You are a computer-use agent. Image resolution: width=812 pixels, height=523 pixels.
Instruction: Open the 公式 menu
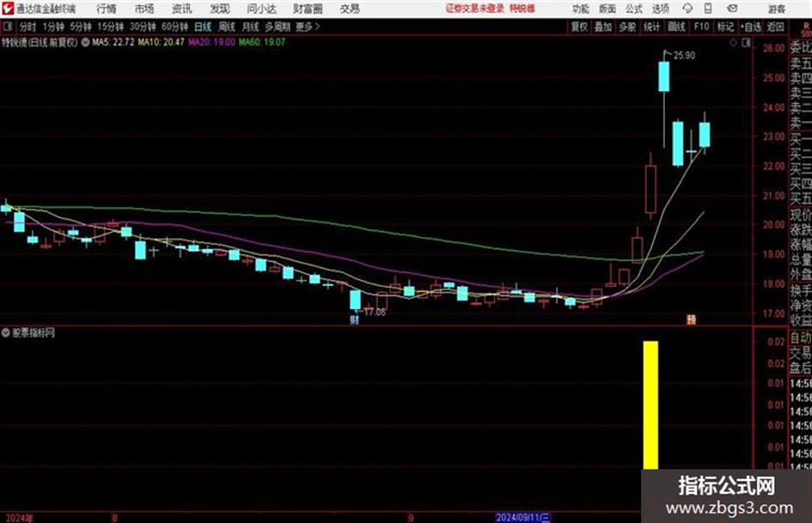pyautogui.click(x=634, y=9)
